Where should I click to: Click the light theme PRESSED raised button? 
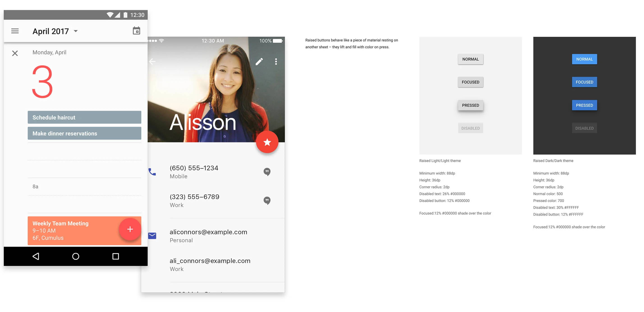(x=470, y=105)
